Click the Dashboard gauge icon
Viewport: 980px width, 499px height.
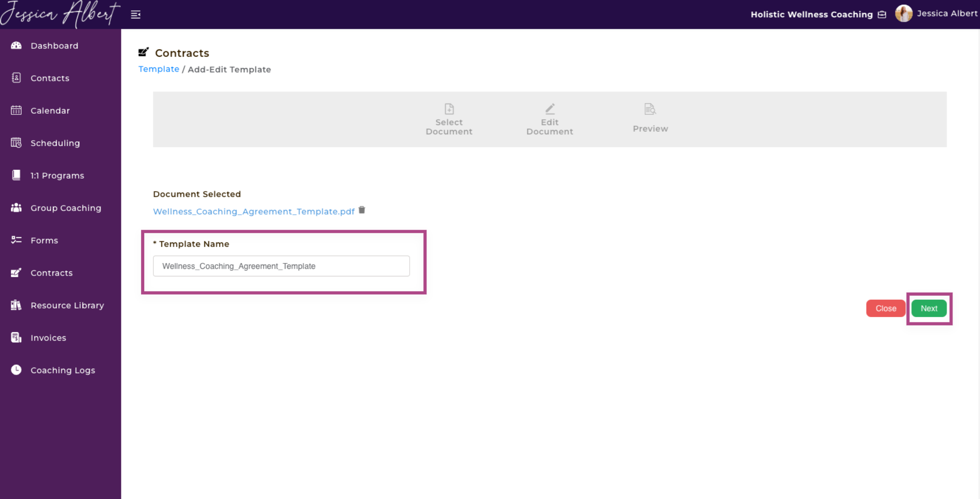(x=16, y=45)
